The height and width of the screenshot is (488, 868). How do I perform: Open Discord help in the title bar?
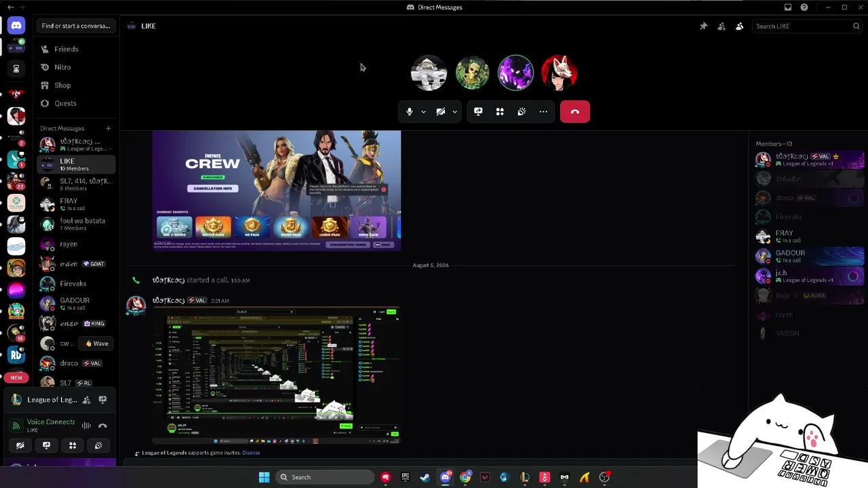click(804, 7)
